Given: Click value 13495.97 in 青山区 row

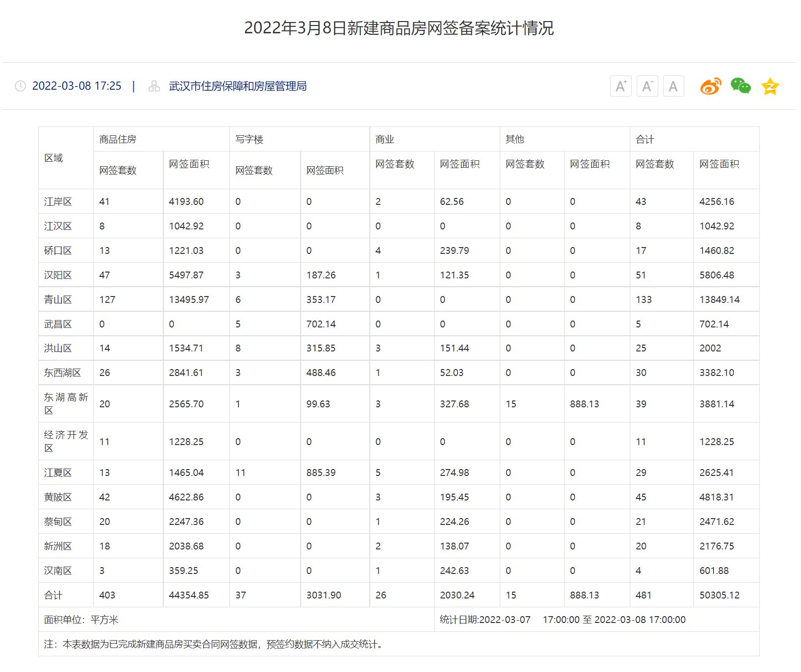Looking at the screenshot, I should [x=189, y=299].
